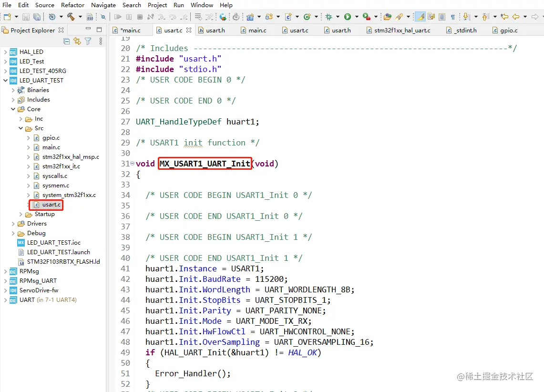The image size is (544, 392).
Task: Click the New class green C icon
Action: (307, 17)
